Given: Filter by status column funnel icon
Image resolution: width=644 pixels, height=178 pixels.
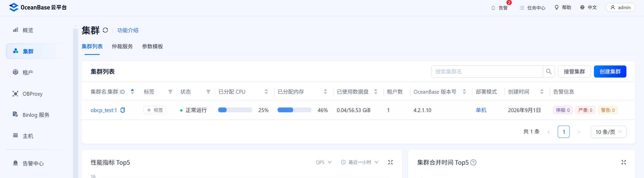Looking at the screenshot, I should tap(208, 92).
